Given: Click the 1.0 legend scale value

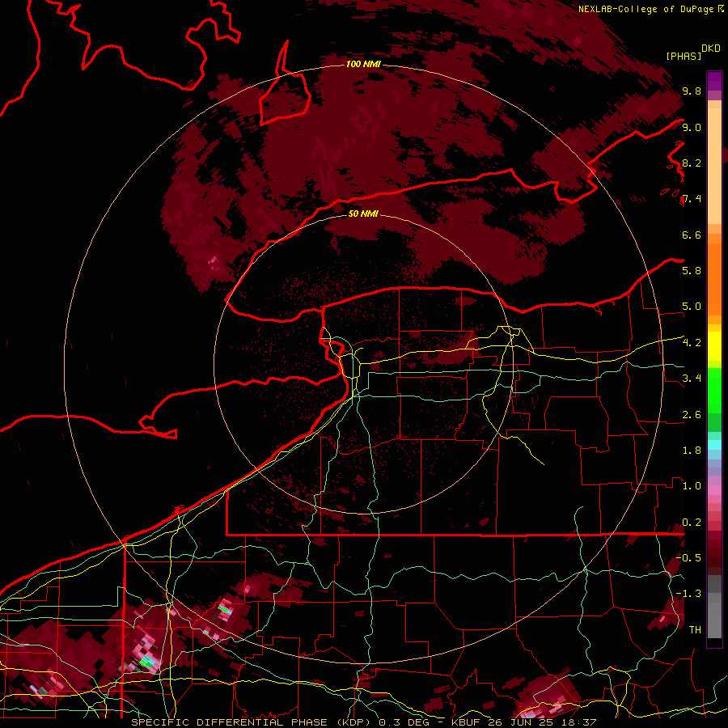Looking at the screenshot, I should 692,486.
